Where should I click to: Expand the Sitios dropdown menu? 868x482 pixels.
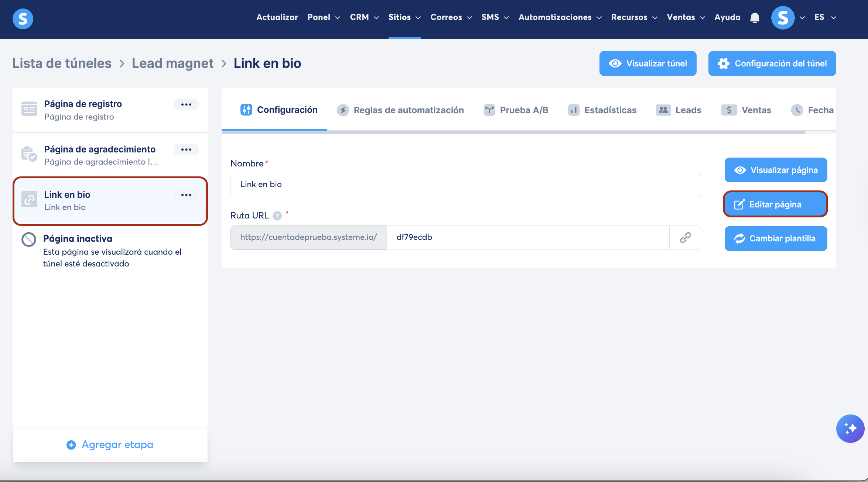(404, 17)
